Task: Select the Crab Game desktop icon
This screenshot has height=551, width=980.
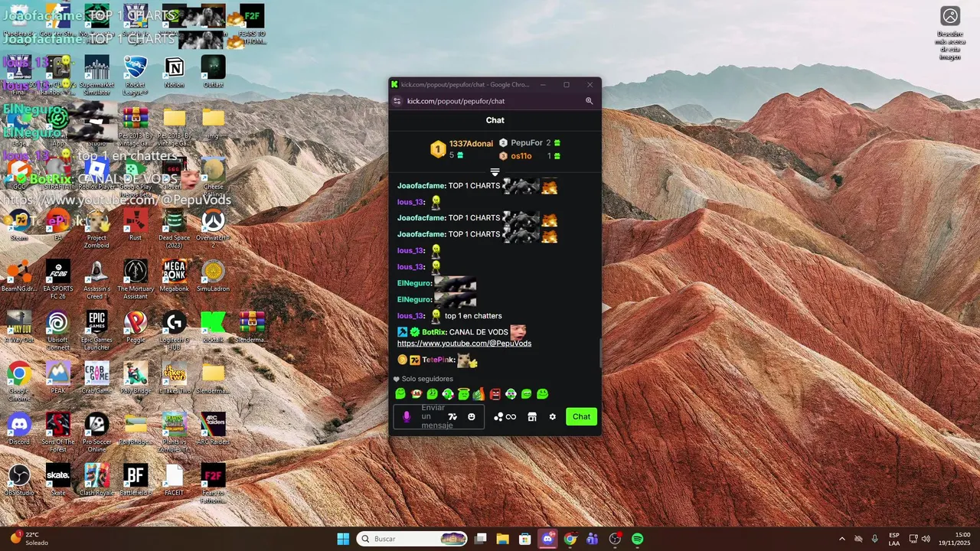Action: pos(96,378)
